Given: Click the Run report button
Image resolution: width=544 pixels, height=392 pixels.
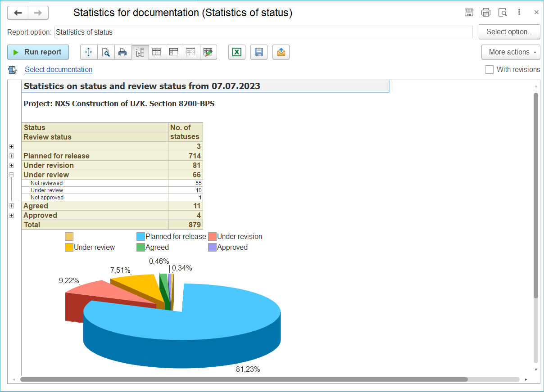Looking at the screenshot, I should click(x=38, y=52).
